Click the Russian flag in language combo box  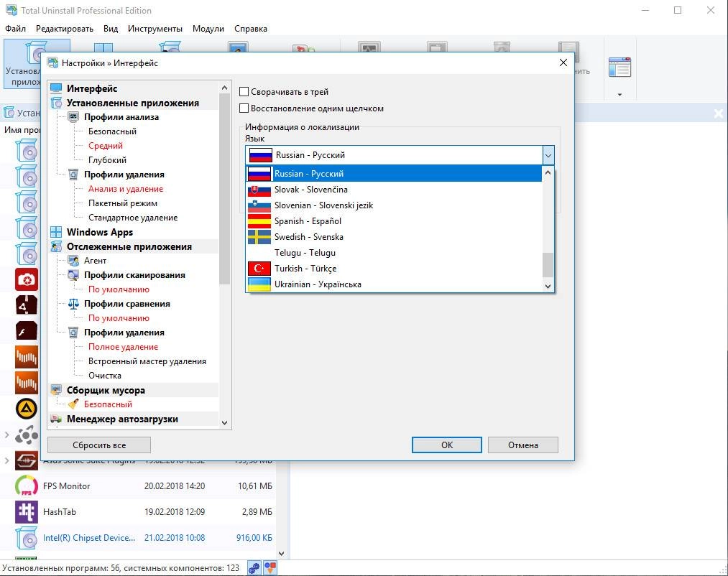coord(260,155)
